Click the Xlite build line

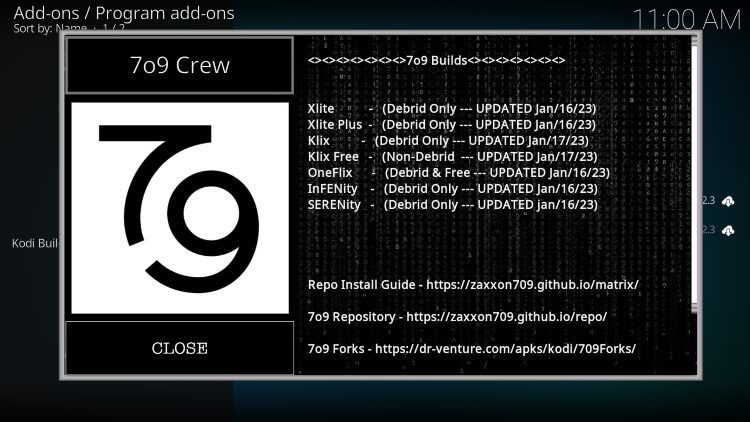pos(452,109)
